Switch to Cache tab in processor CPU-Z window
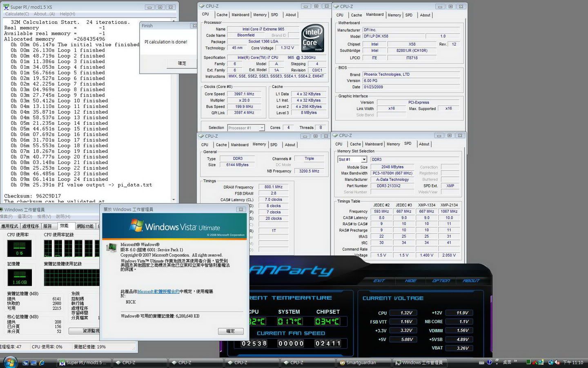588x368 pixels. tap(222, 15)
